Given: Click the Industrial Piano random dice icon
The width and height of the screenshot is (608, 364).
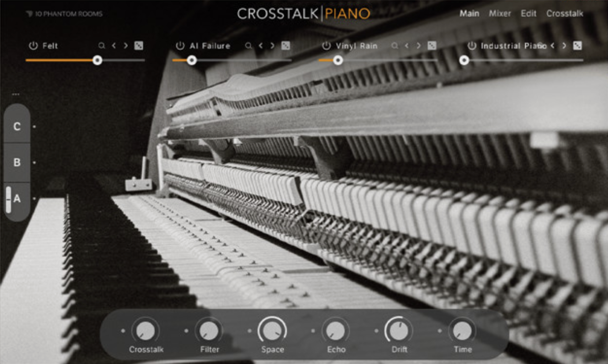Looking at the screenshot, I should (x=577, y=45).
